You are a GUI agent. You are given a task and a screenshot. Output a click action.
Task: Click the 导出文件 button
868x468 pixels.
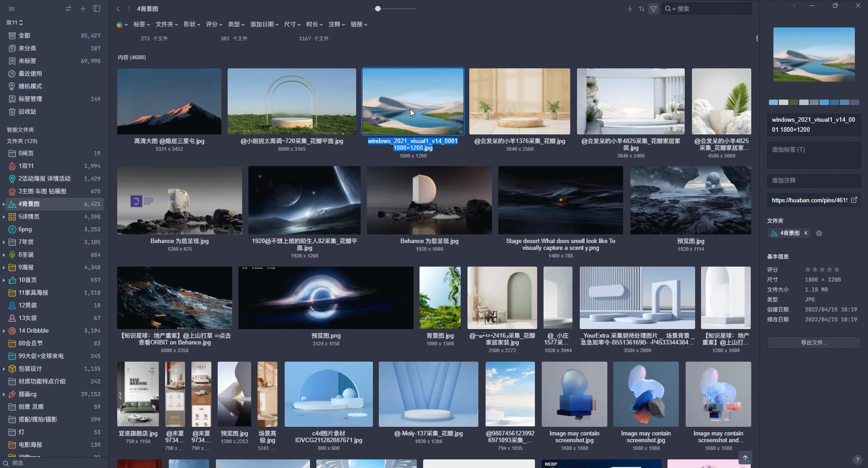click(814, 343)
